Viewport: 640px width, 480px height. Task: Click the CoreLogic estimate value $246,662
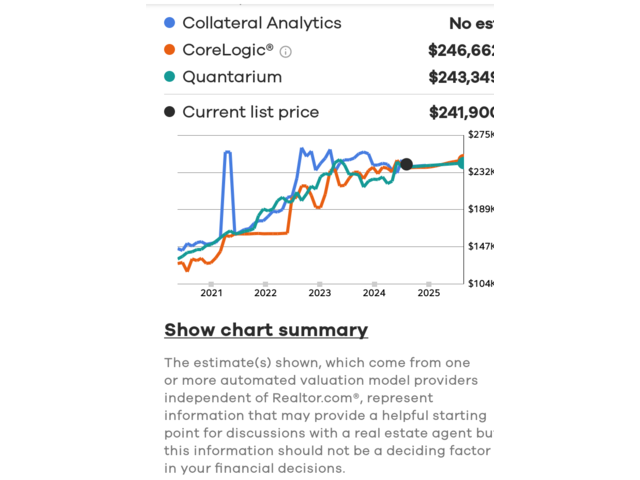pos(461,50)
